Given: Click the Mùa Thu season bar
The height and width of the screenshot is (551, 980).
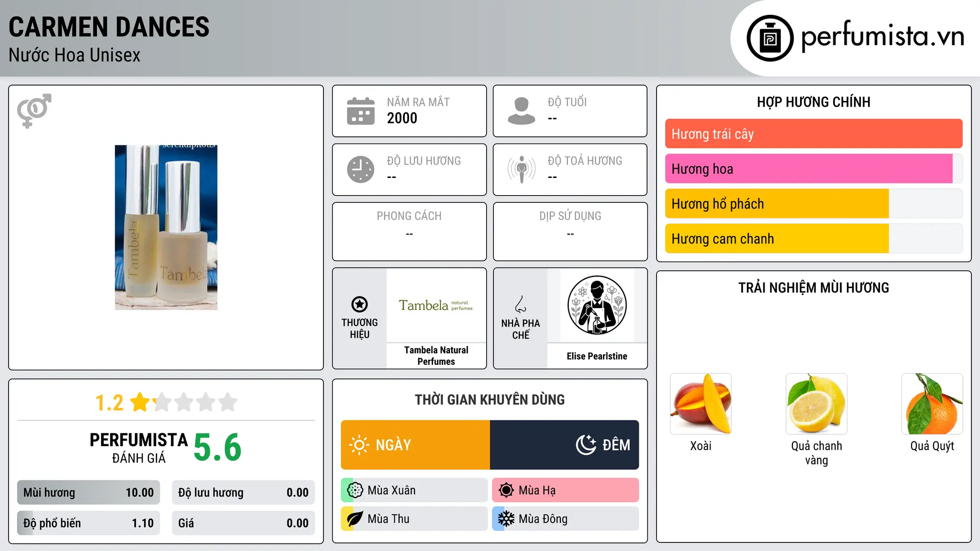Looking at the screenshot, I should 414,519.
